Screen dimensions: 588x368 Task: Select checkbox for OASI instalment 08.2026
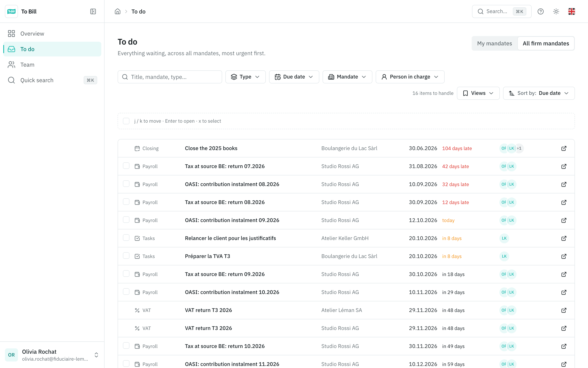pos(126,184)
